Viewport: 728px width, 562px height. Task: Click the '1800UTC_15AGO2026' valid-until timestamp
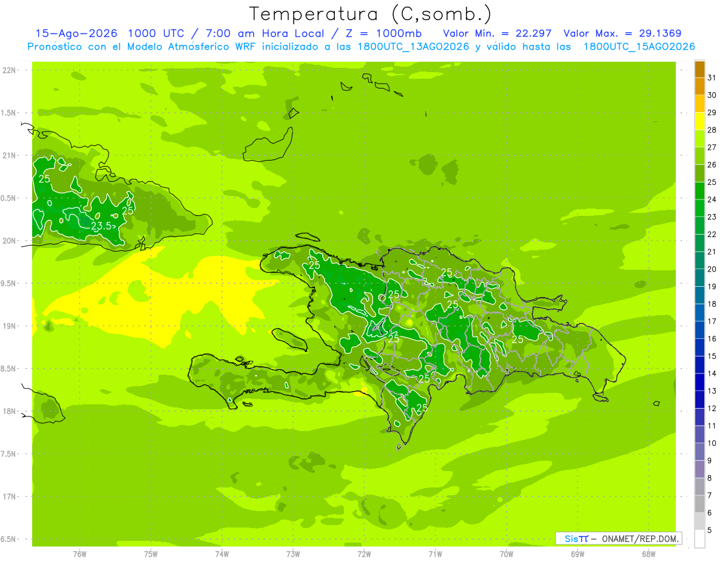(639, 47)
